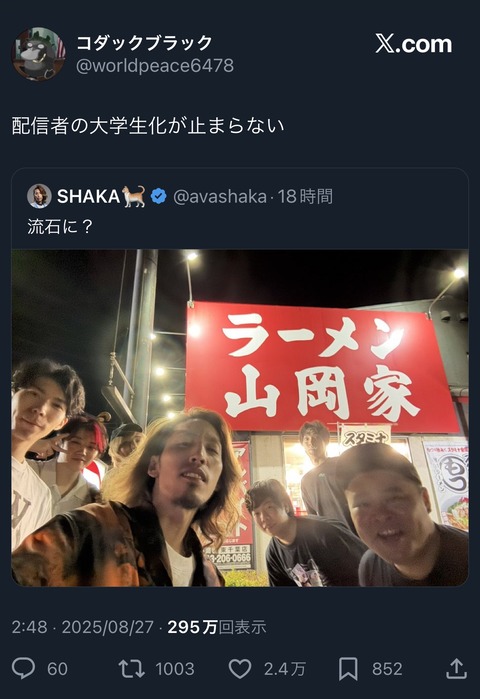Select the コダックブラック display name
Screen dimensions: 480x699
(144, 43)
